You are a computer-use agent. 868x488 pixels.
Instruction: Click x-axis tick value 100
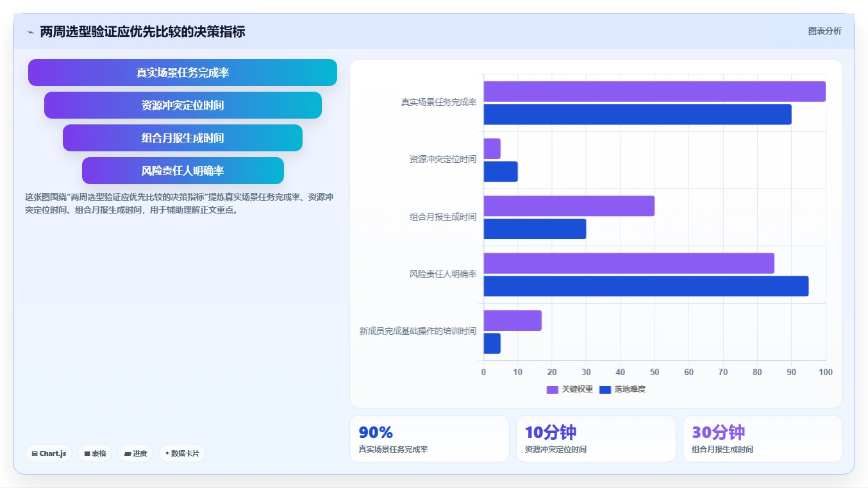(826, 372)
